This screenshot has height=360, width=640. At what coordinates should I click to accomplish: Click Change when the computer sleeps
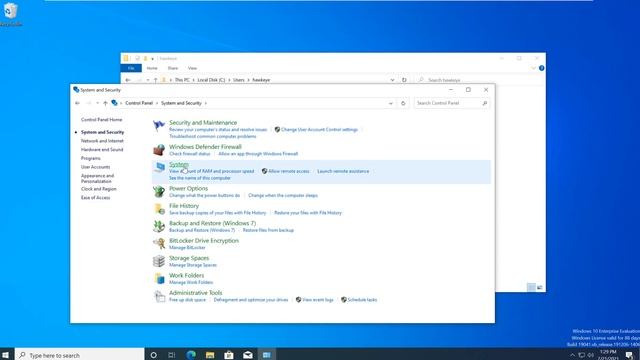point(283,195)
